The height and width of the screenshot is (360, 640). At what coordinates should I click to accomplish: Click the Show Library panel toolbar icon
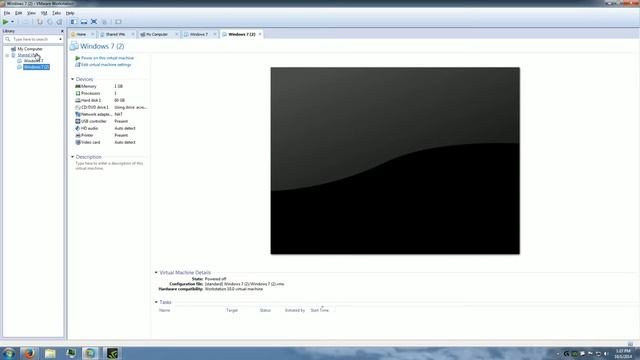73,22
